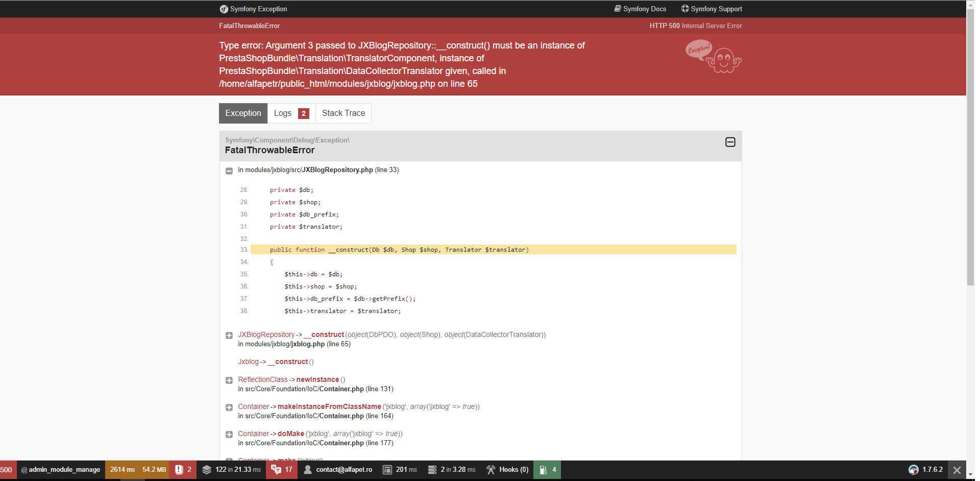This screenshot has width=980, height=481.
Task: Open the admin_module_manage route panel
Action: pyautogui.click(x=61, y=470)
